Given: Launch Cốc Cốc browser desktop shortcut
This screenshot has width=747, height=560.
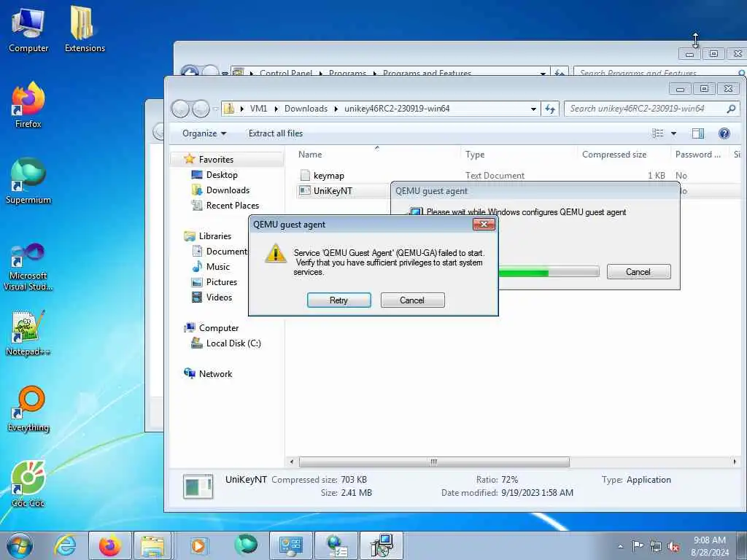Looking at the screenshot, I should pyautogui.click(x=28, y=485).
